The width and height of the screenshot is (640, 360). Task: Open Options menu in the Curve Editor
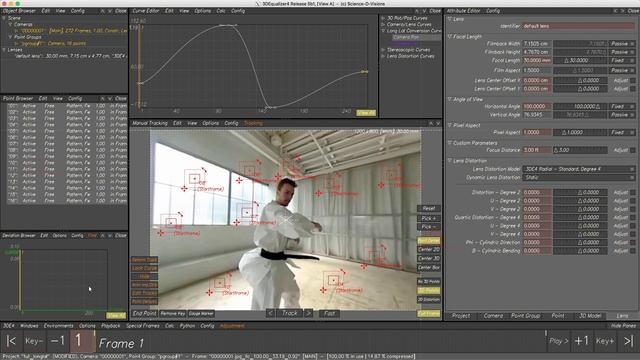click(203, 11)
